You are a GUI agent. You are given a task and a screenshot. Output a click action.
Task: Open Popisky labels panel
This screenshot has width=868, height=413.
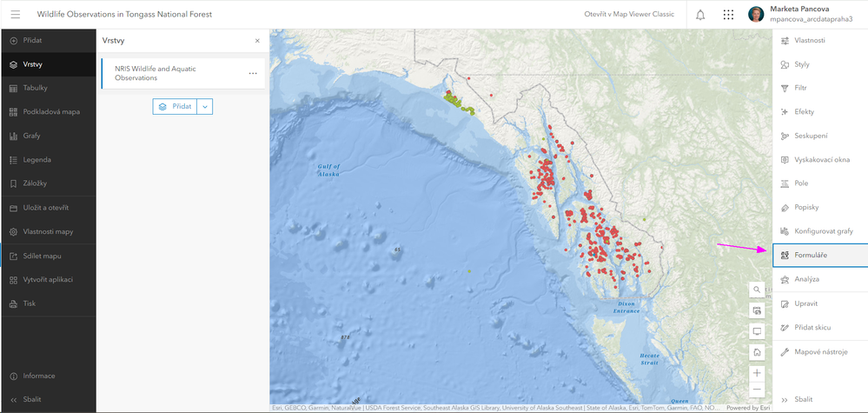coord(820,208)
